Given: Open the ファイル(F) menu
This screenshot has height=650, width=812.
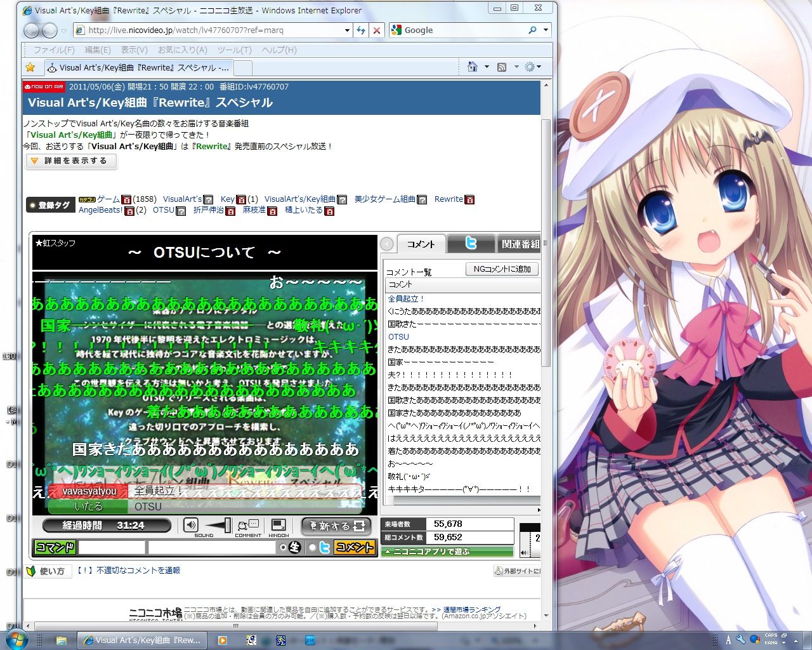Looking at the screenshot, I should (x=54, y=50).
